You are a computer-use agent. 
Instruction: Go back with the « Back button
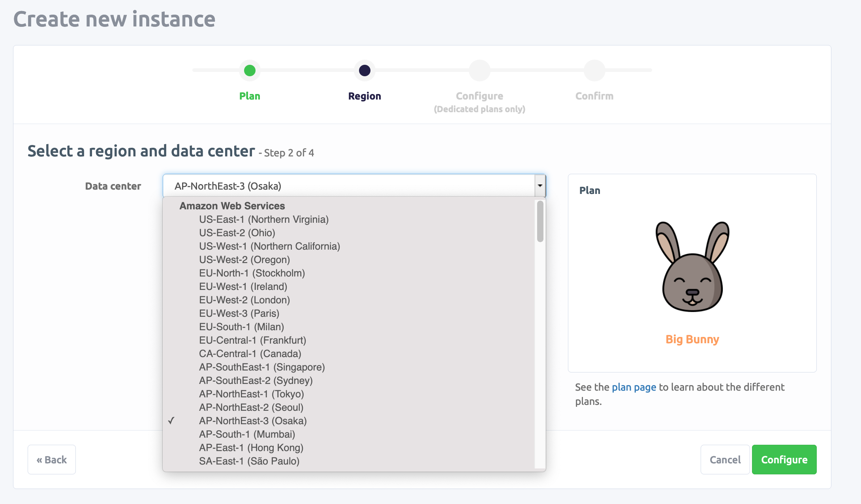pyautogui.click(x=52, y=460)
